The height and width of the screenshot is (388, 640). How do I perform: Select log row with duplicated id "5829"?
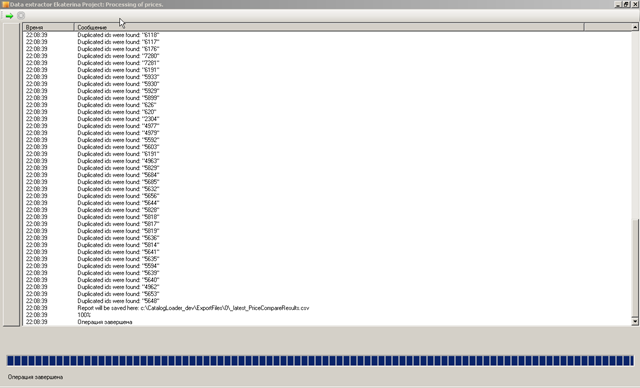327,168
